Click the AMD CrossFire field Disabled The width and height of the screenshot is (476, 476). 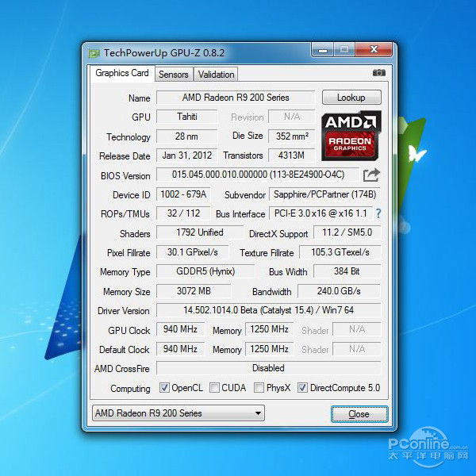point(268,368)
